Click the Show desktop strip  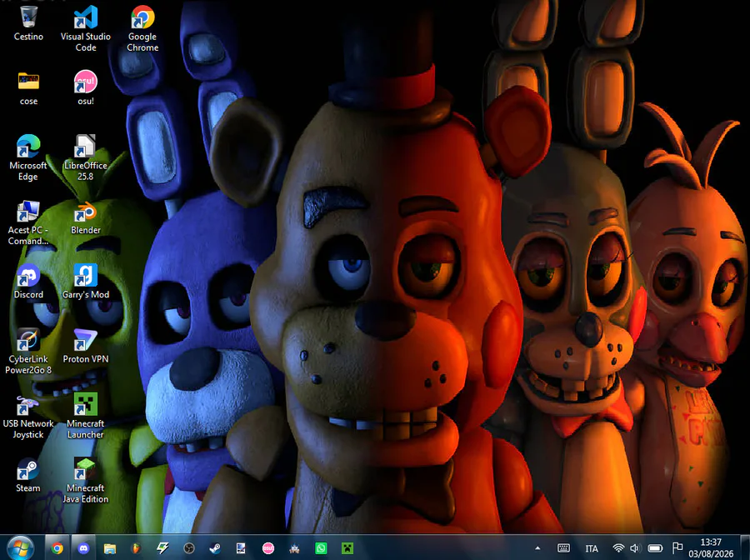745,548
